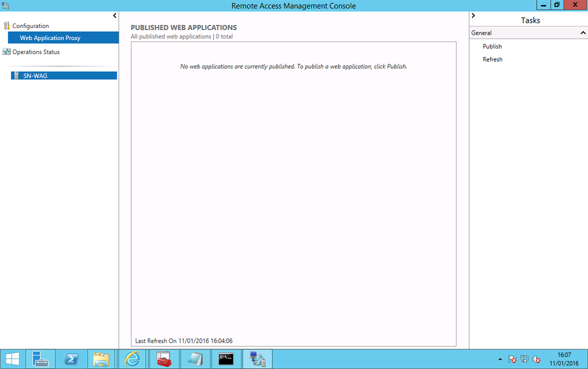588x369 pixels.
Task: Click the console title bar app icon
Action: (5, 5)
